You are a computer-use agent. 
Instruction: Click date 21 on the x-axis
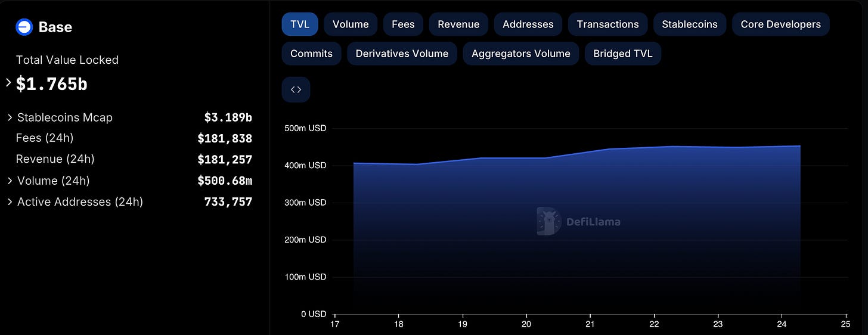click(x=590, y=324)
